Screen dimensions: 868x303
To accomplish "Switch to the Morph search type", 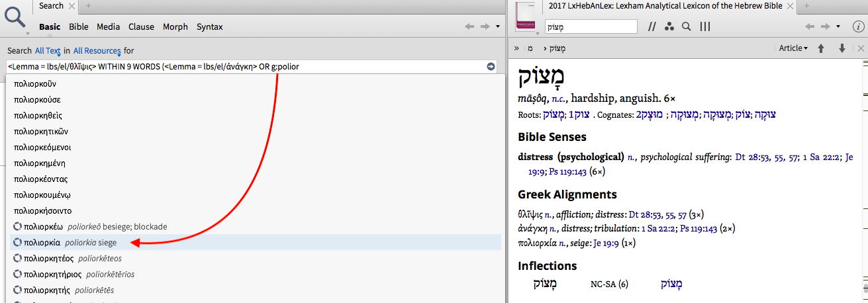I will point(175,27).
